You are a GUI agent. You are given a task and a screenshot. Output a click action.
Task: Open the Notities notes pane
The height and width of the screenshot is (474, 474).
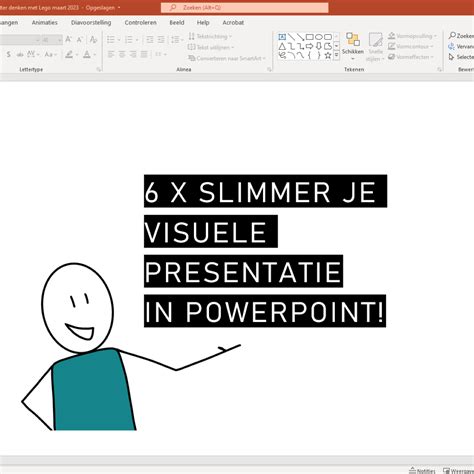tap(422, 470)
